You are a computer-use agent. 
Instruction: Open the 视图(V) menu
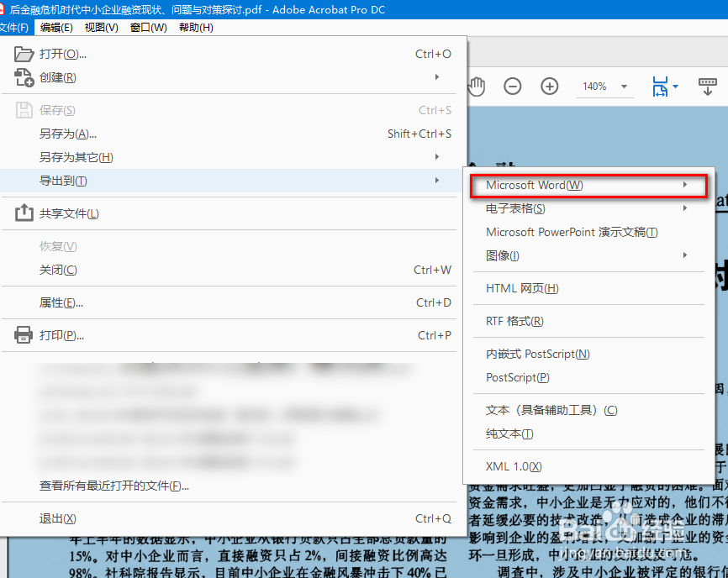tap(101, 28)
